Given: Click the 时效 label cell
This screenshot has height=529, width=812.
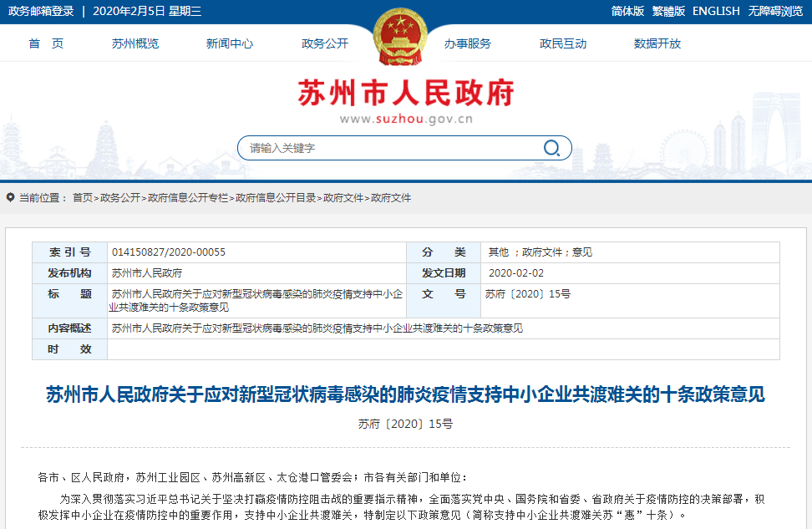Looking at the screenshot, I should (x=69, y=349).
